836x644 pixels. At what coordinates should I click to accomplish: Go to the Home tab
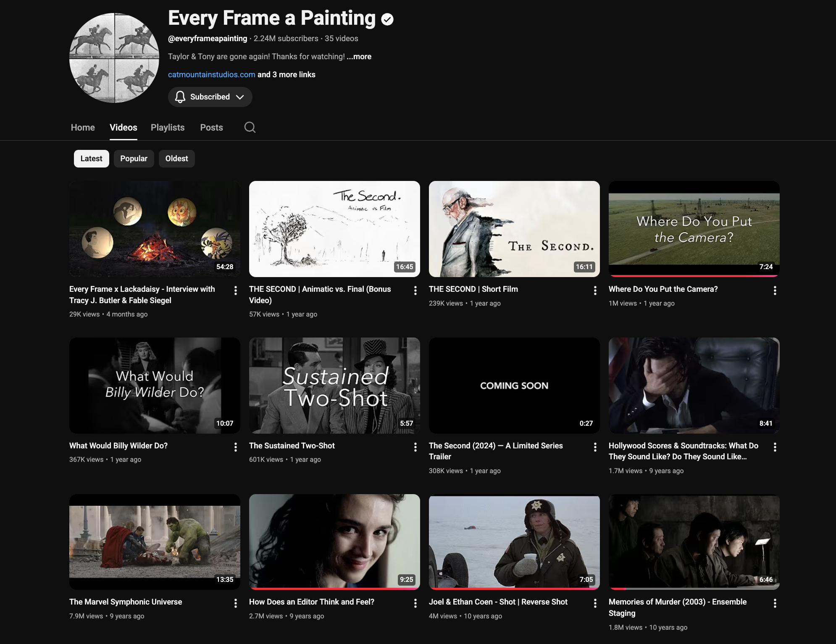click(83, 128)
